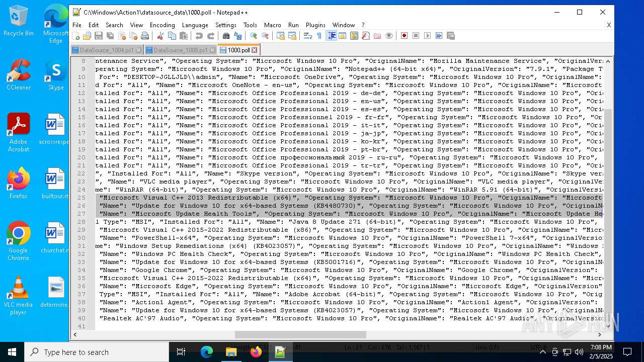Open the Encoding menu
The height and width of the screenshot is (362, 644).
point(163,25)
